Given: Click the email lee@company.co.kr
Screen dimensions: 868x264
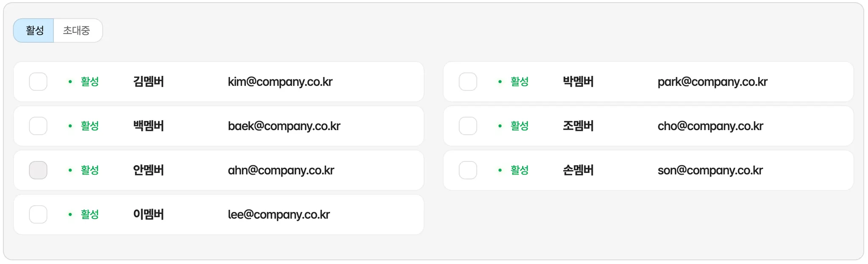Looking at the screenshot, I should [x=278, y=214].
